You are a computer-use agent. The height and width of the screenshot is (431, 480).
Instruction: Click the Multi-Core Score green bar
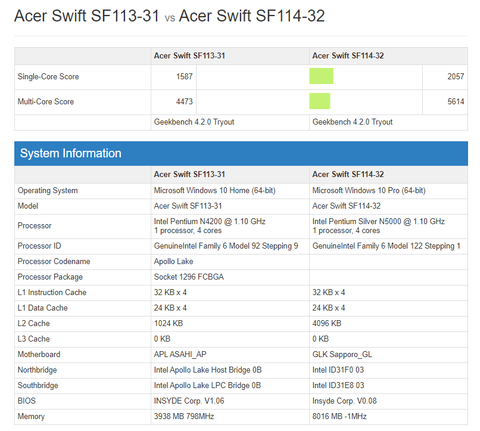point(319,101)
